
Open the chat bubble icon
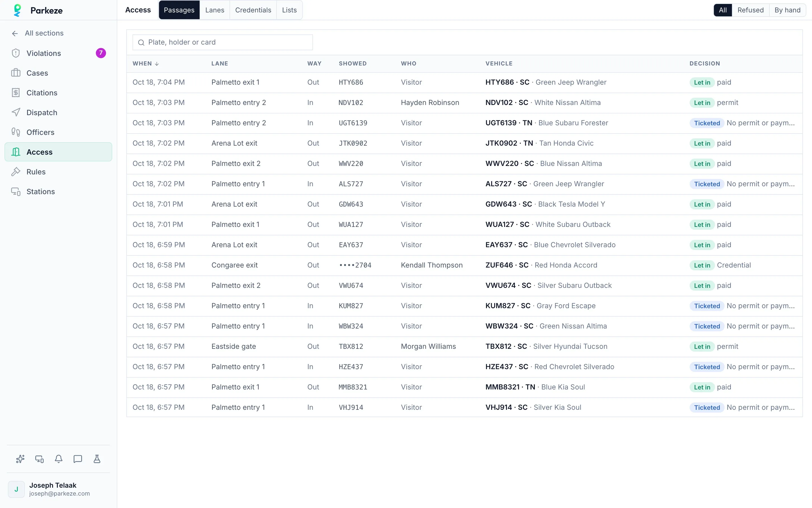[x=78, y=459]
